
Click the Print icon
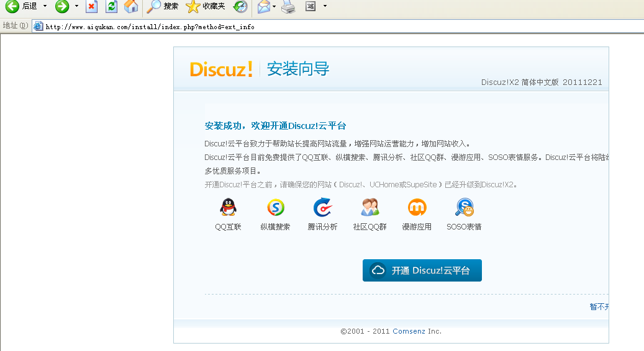288,6
